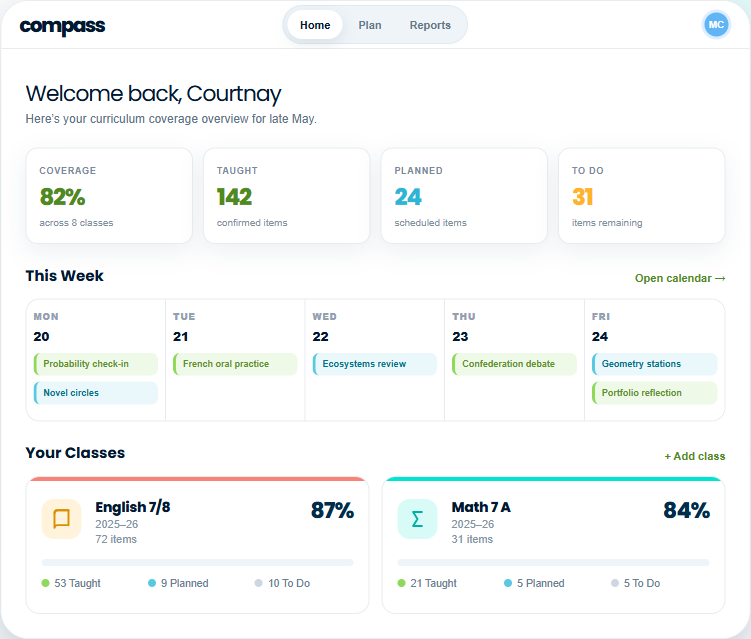Click the + Add class link
Viewport: 751px width, 639px height.
click(x=694, y=456)
